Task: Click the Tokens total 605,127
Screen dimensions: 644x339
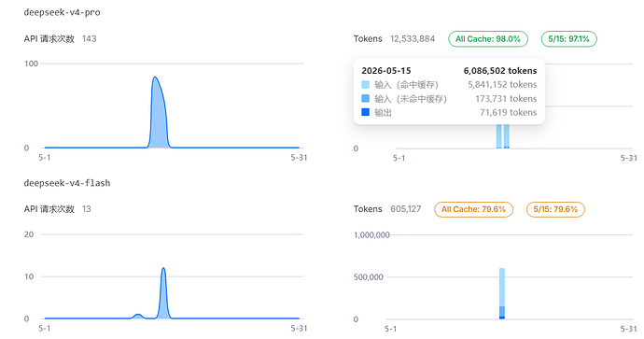Action: (x=406, y=209)
